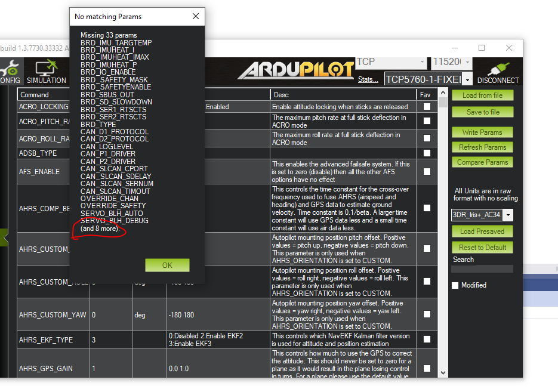558x392 pixels.
Task: Click Load Presaved button
Action: 482,232
